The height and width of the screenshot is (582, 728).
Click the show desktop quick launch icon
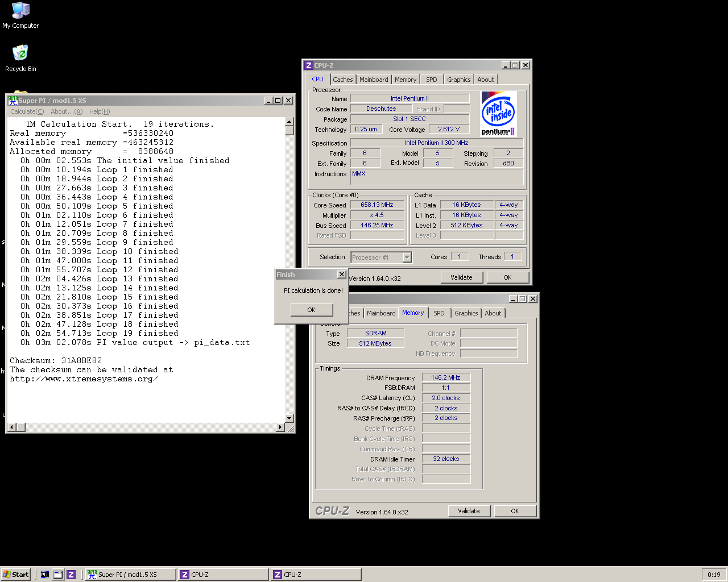[58, 575]
